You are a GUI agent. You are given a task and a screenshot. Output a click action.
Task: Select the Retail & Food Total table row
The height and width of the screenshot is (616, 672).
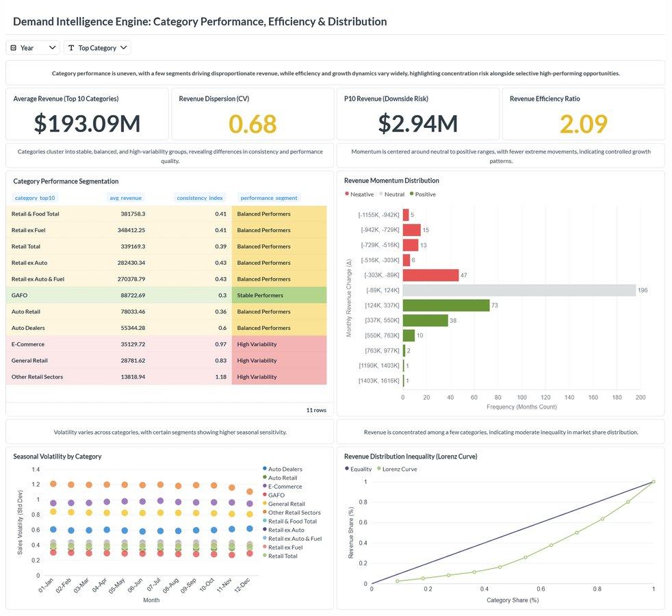click(166, 214)
